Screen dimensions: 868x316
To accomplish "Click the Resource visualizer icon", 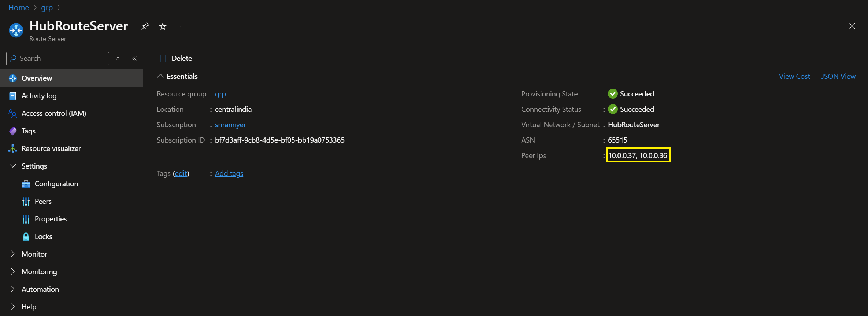I will (13, 148).
